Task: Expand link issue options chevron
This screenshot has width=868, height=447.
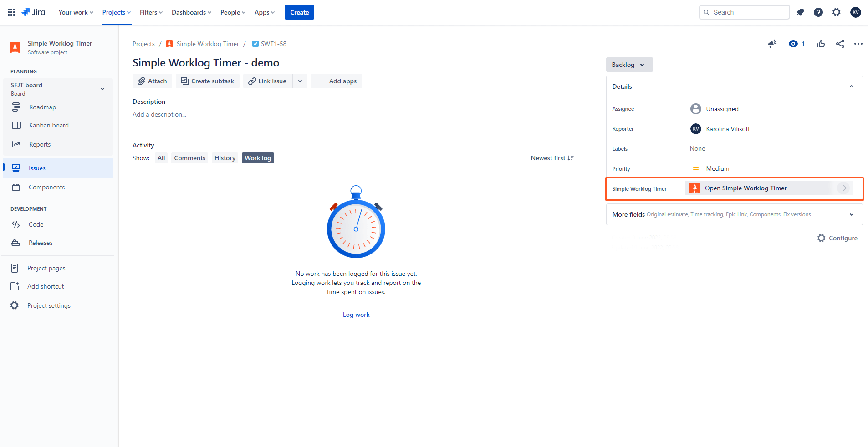Action: click(300, 81)
